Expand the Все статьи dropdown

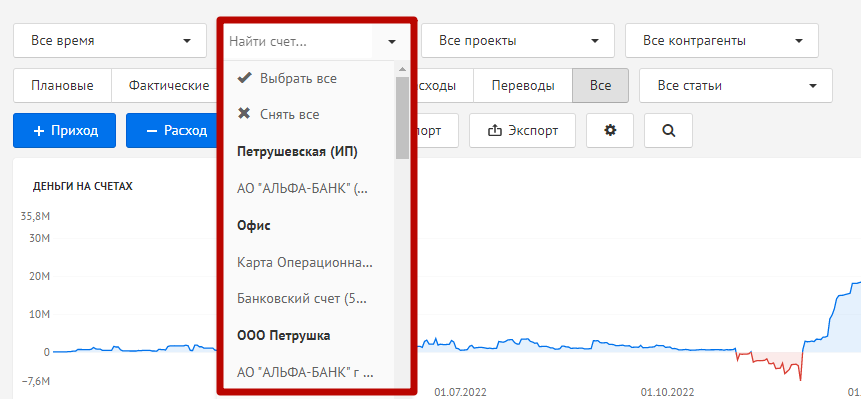[x=736, y=86]
